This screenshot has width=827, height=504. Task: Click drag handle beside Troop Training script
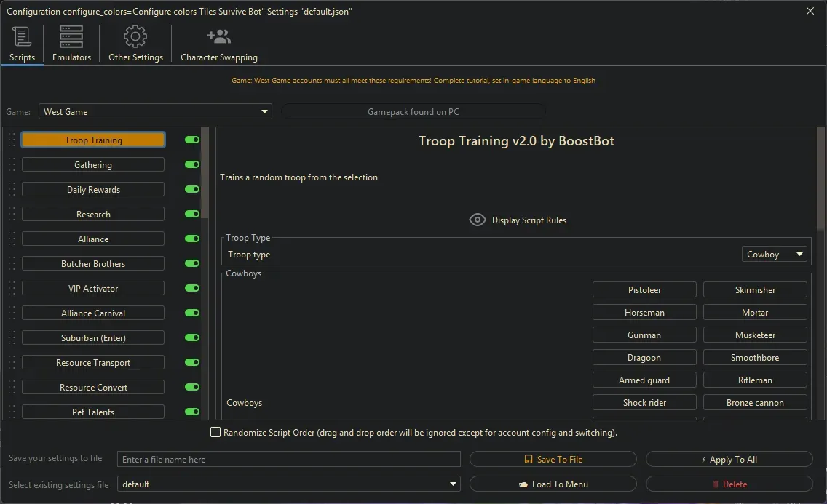pos(12,140)
